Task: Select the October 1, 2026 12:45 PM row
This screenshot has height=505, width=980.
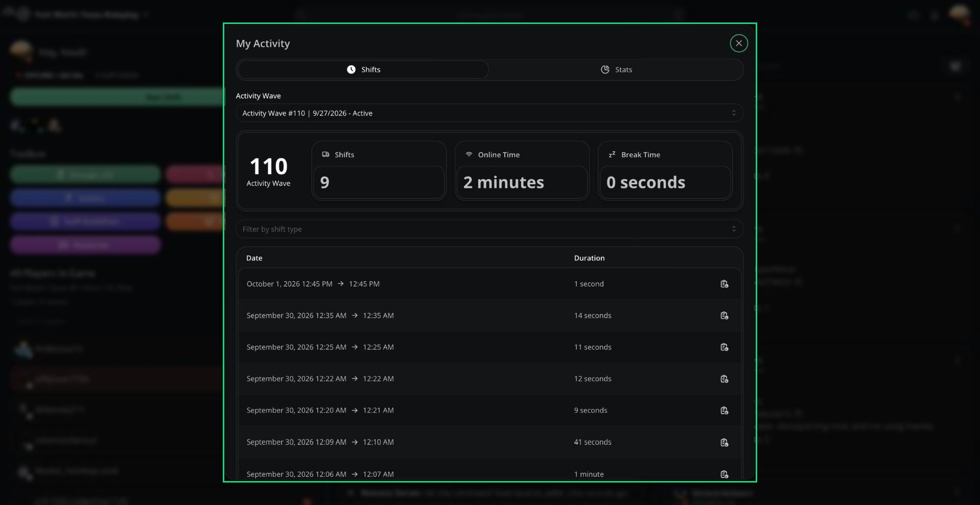Action: (x=489, y=284)
